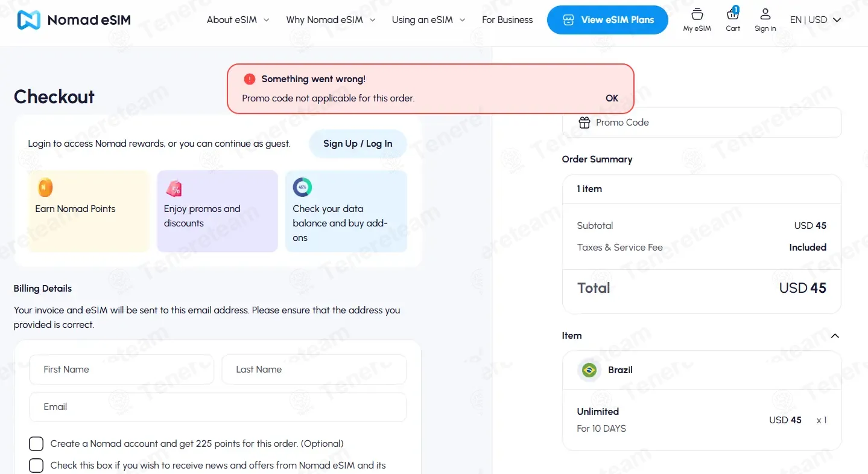Click the Check your data balance card
Screen dimensions: 868x474
point(346,211)
